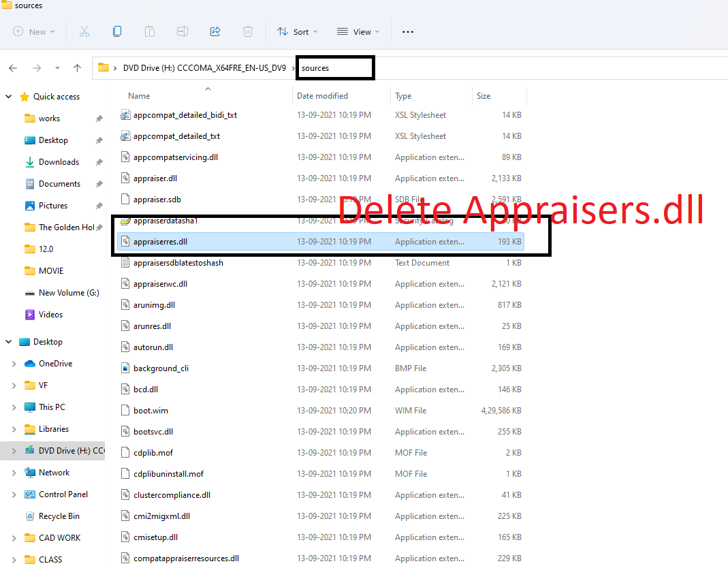Open Recycle Bin in navigation pane
Screen dimensions: 728x568
point(59,516)
